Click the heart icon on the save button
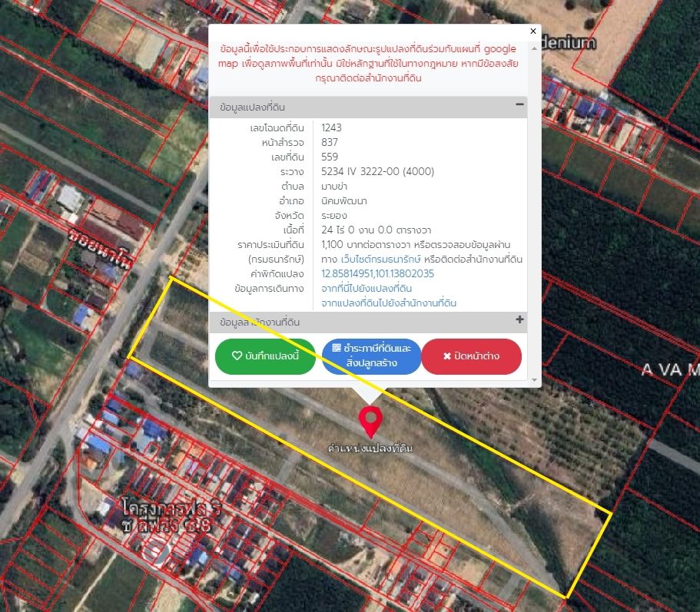This screenshot has width=700, height=612. tap(237, 356)
